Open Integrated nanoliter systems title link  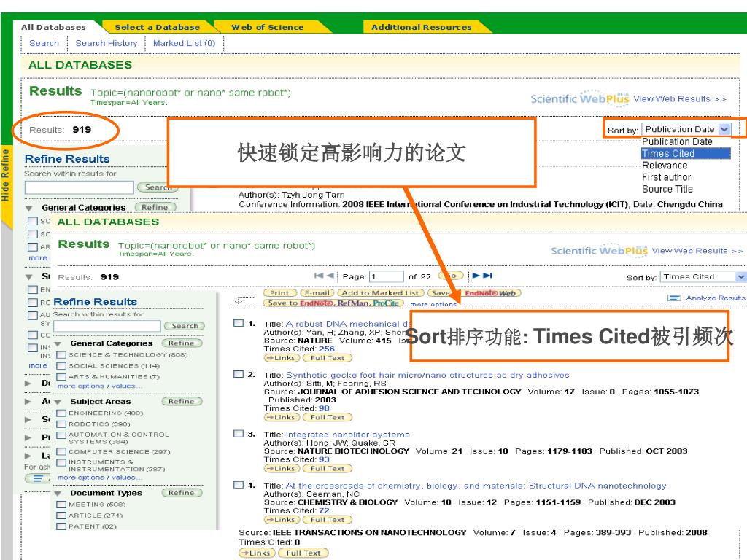click(348, 435)
